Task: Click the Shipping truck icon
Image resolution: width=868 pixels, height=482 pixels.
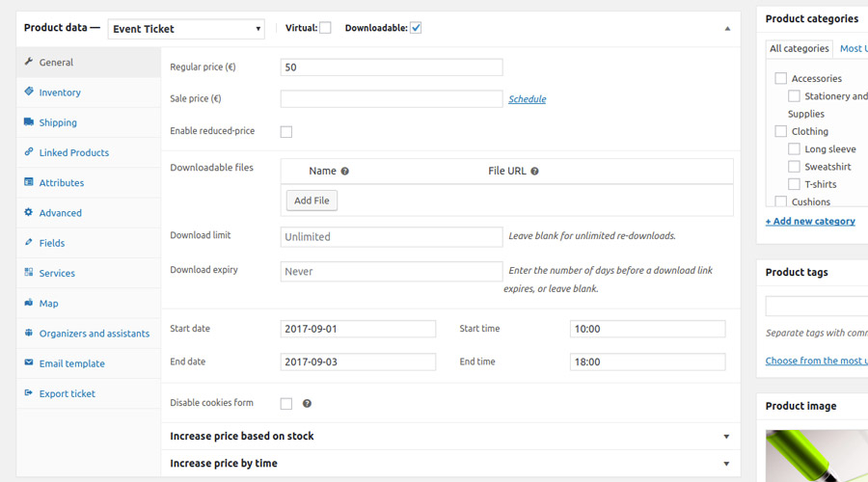Action: [x=29, y=122]
